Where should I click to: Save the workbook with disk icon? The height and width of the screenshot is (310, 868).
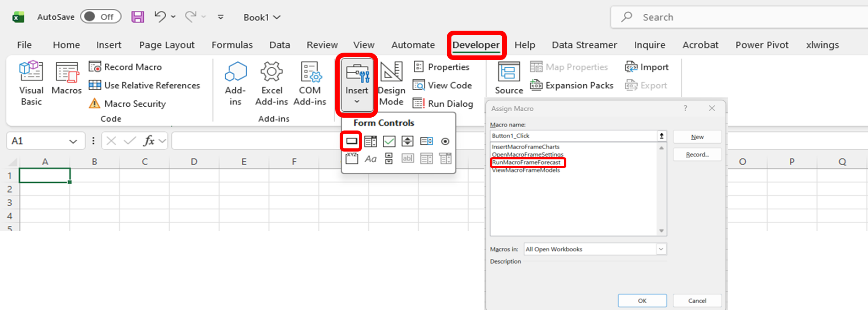[x=138, y=17]
